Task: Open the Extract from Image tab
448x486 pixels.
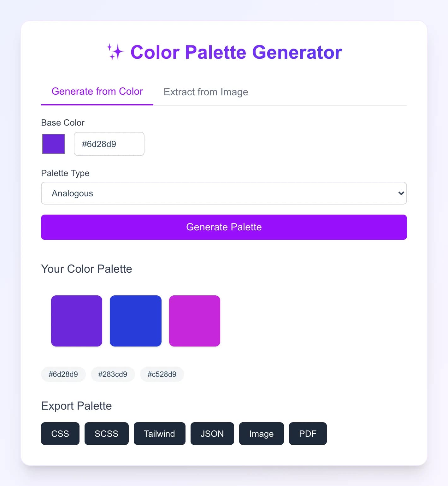Action: pyautogui.click(x=206, y=92)
